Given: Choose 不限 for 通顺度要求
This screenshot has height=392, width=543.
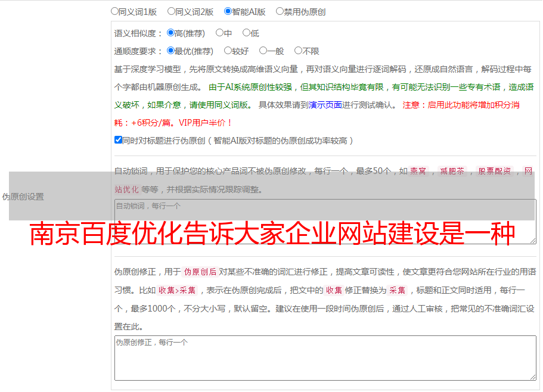Looking at the screenshot, I should click(x=298, y=51).
